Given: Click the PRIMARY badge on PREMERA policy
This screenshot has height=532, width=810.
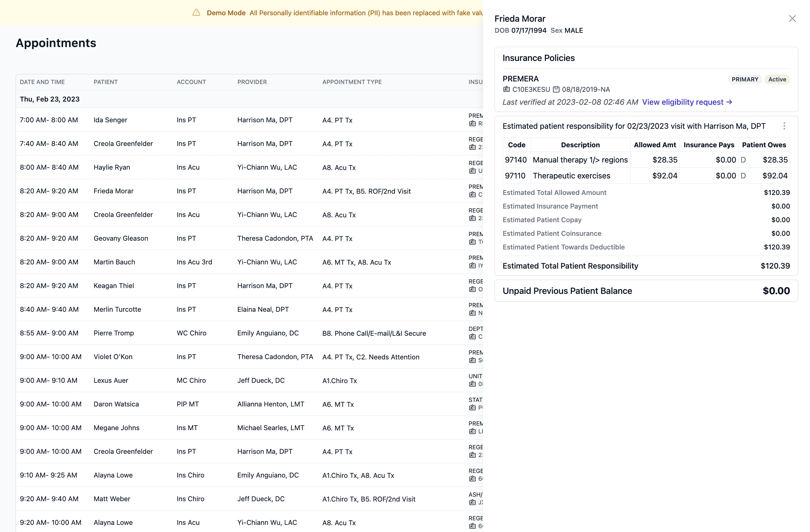Looking at the screenshot, I should pyautogui.click(x=745, y=79).
